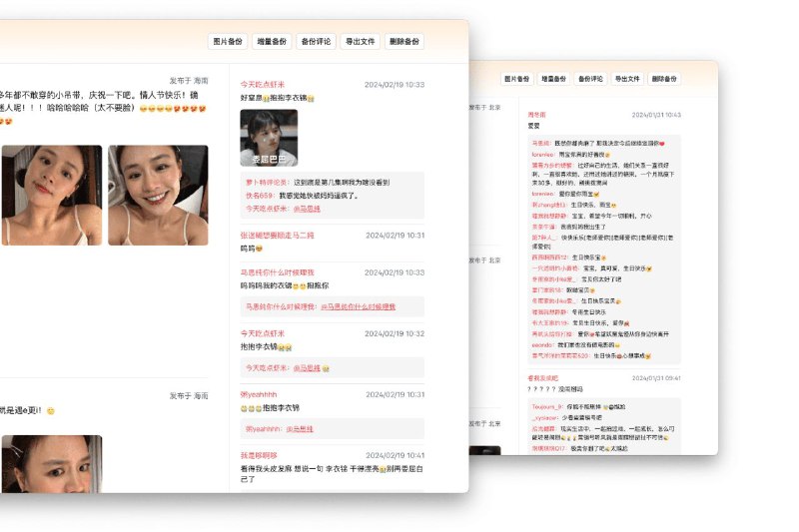Open commenter 粥yeahhhh on the 10:31 comment

[259, 394]
